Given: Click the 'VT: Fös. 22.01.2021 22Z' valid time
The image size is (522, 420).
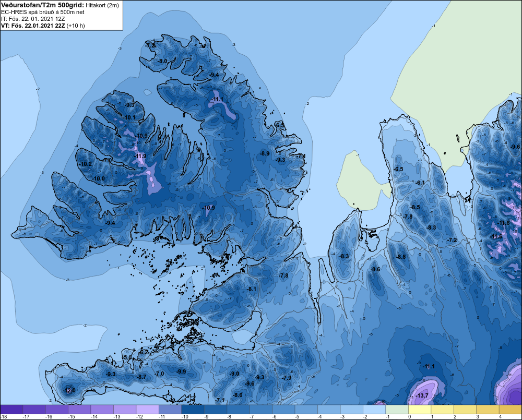Looking at the screenshot, I should click(33, 26).
